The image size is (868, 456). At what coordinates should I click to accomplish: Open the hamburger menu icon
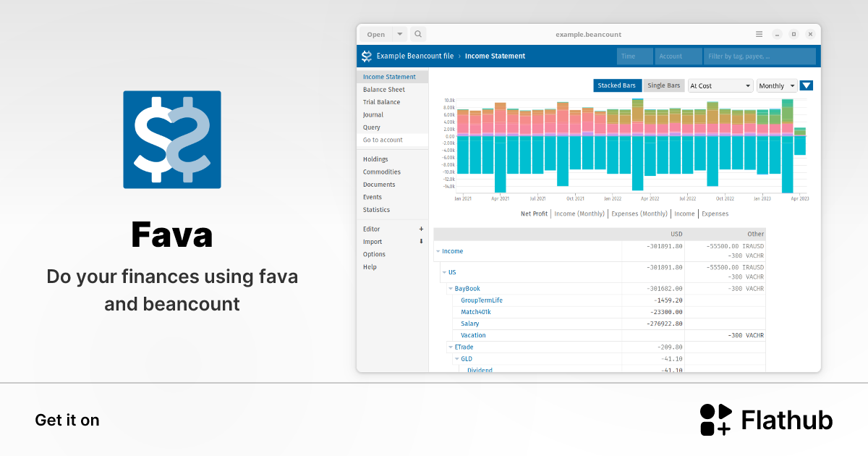point(759,34)
